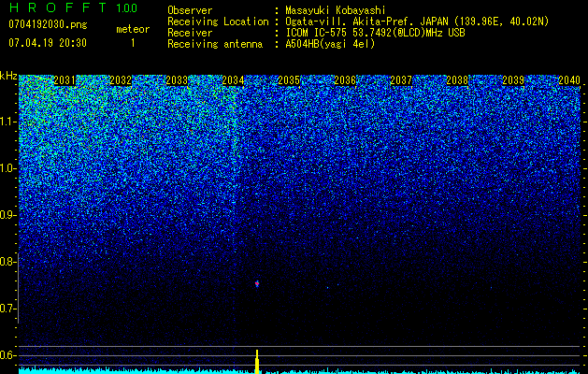Click the Receiving antenna label
The image size is (588, 374).
pos(215,44)
